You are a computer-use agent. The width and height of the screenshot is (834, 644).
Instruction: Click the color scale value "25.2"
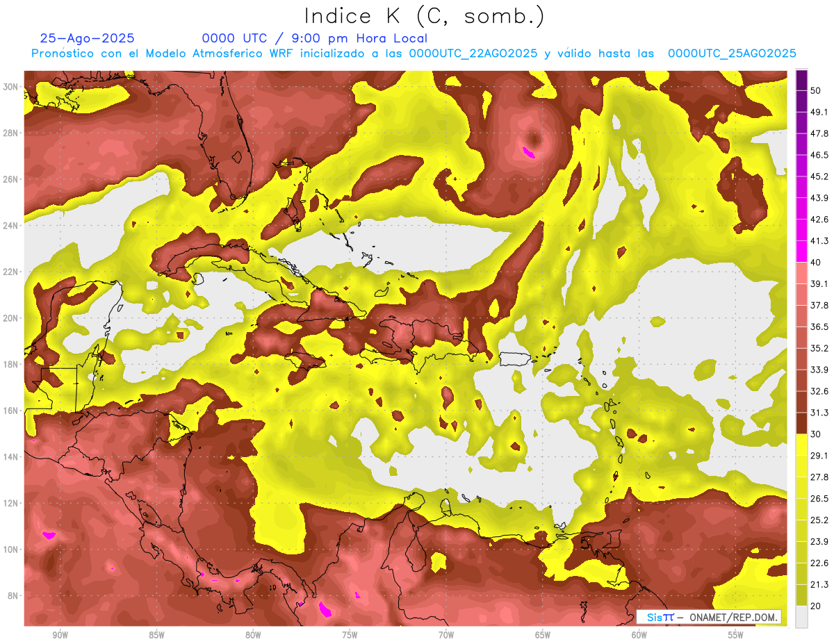coord(819,520)
